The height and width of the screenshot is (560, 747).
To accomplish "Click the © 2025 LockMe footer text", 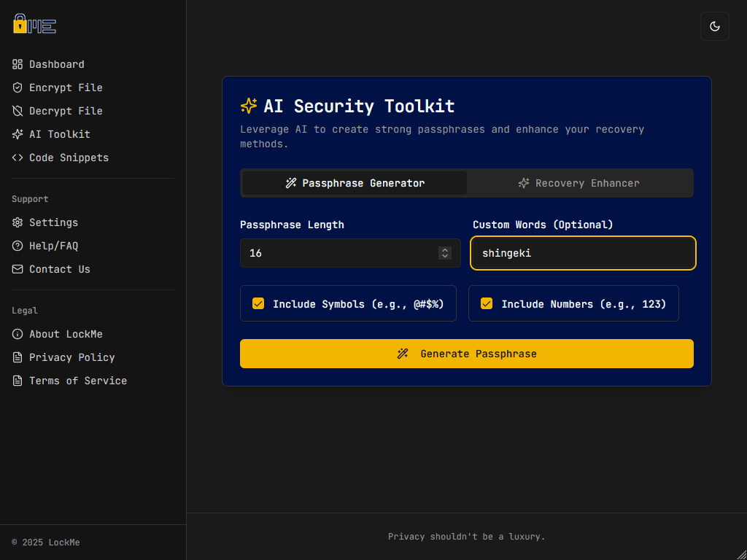I will pyautogui.click(x=46, y=542).
